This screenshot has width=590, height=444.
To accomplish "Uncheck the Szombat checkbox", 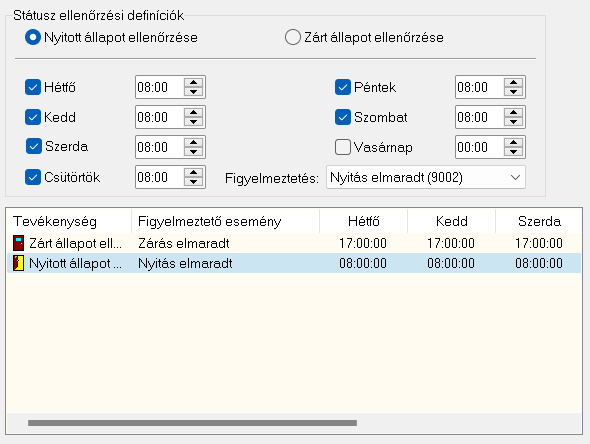I will (343, 117).
